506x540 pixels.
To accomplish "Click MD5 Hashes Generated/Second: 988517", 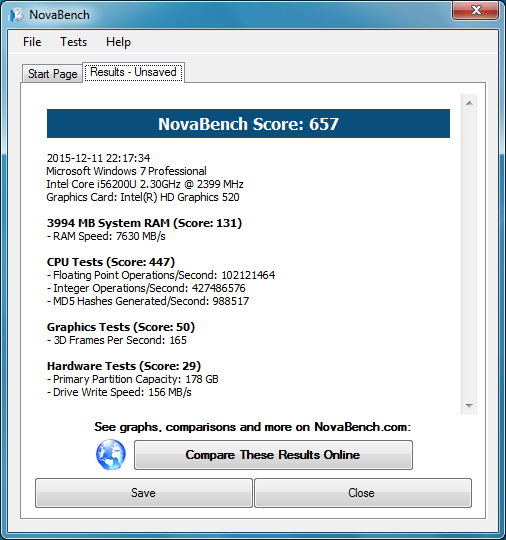I will (x=148, y=301).
